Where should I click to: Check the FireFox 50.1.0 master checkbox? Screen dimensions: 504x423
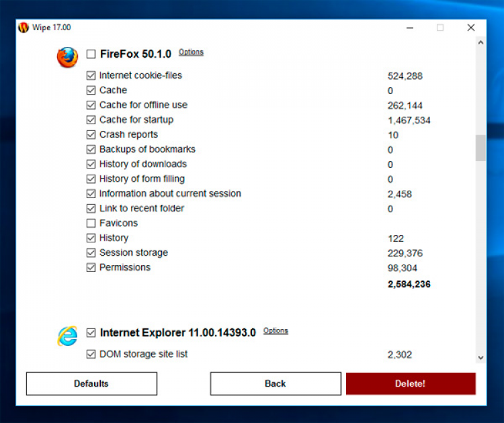point(91,54)
